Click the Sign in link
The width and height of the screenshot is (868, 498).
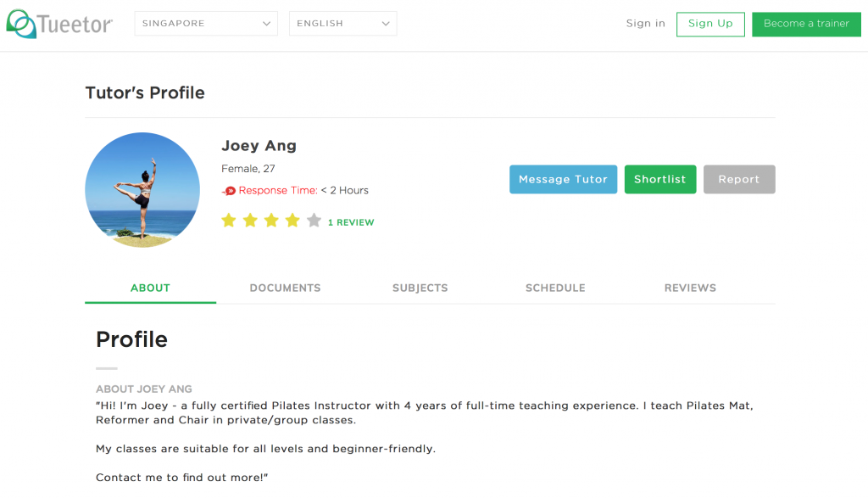(645, 23)
